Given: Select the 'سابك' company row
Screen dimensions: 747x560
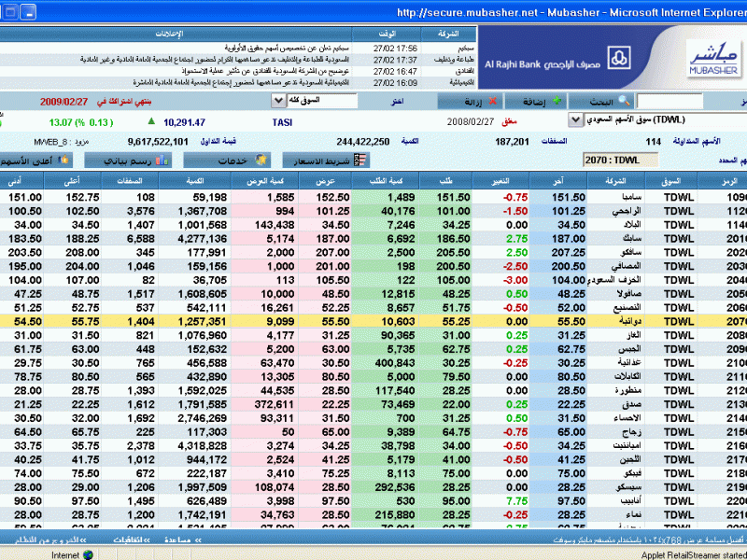Looking at the screenshot, I should 373,239.
